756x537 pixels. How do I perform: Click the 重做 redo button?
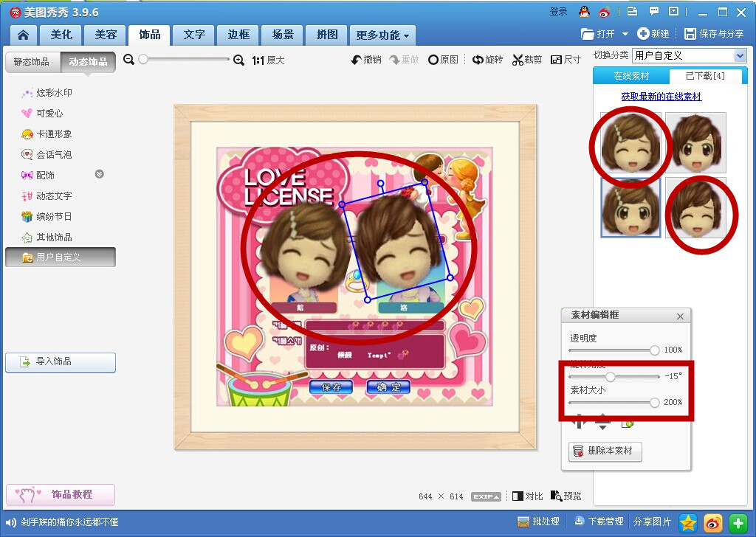click(x=404, y=60)
